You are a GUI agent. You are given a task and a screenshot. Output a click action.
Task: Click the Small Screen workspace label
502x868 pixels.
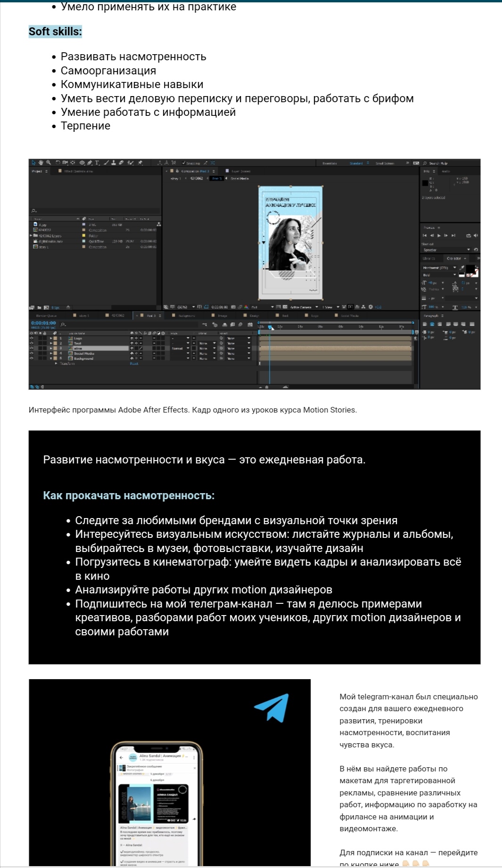(385, 163)
